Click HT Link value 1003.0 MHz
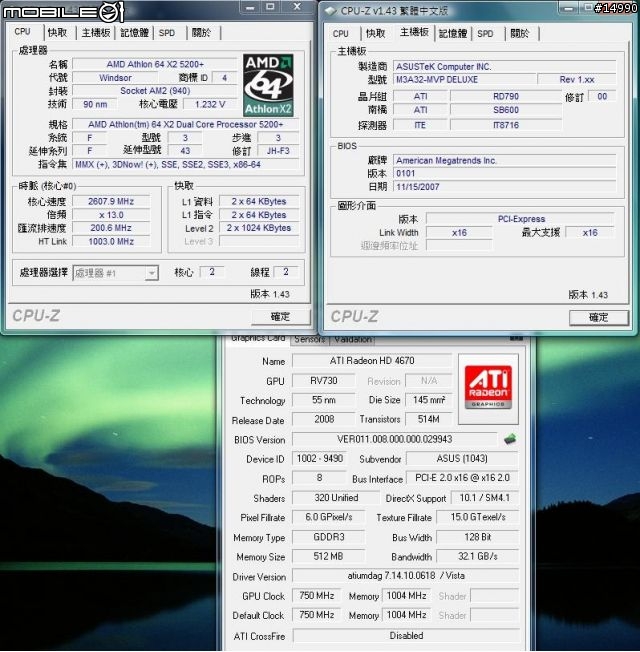Screen dimensions: 640x652 pos(111,241)
